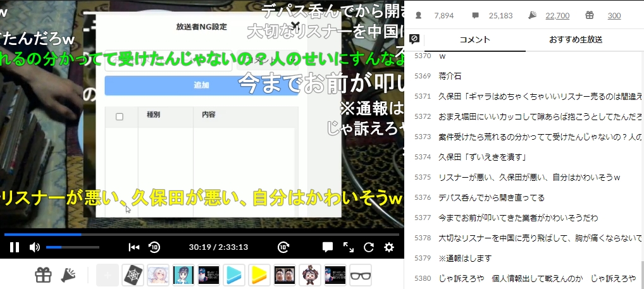Rewind 10 seconds
Viewport: 644px width, 289px height.
154,247
